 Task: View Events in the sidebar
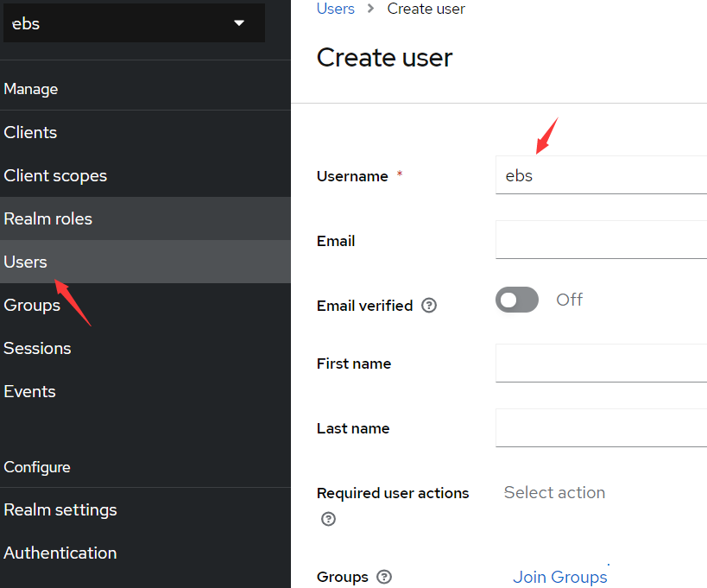pos(145,391)
